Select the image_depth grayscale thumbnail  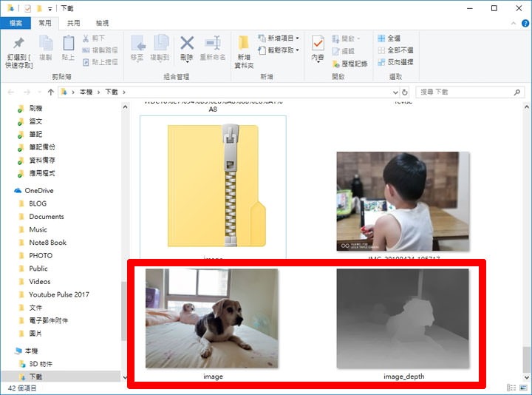(403, 318)
